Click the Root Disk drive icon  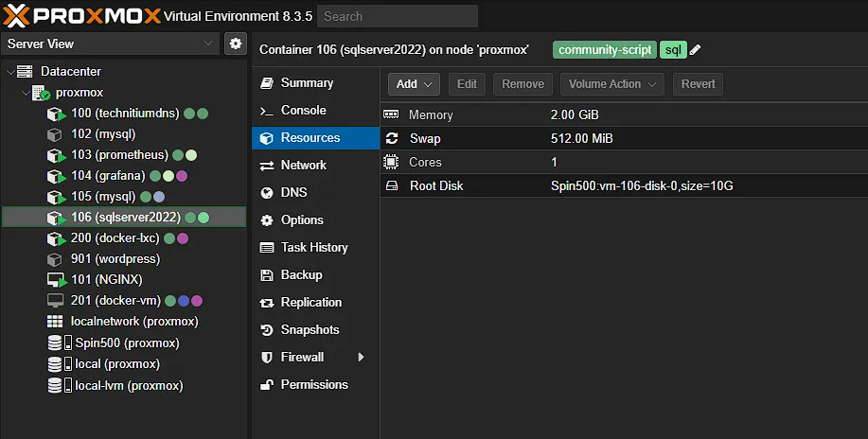click(x=391, y=186)
